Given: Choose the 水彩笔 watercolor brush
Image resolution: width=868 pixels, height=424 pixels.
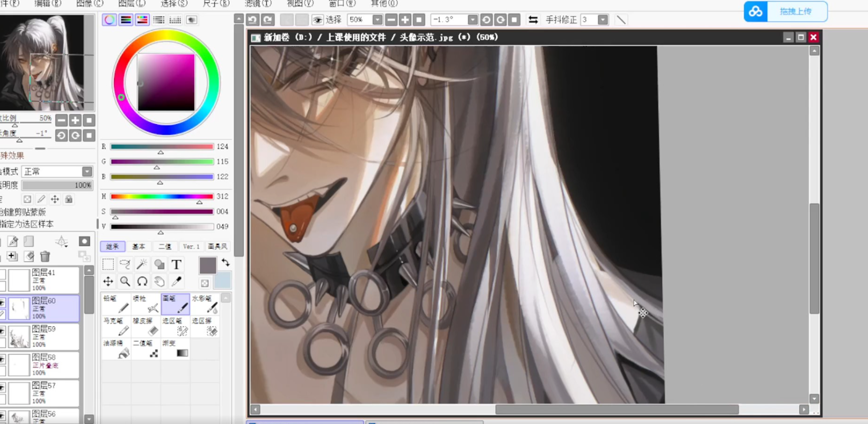Looking at the screenshot, I should tap(205, 304).
